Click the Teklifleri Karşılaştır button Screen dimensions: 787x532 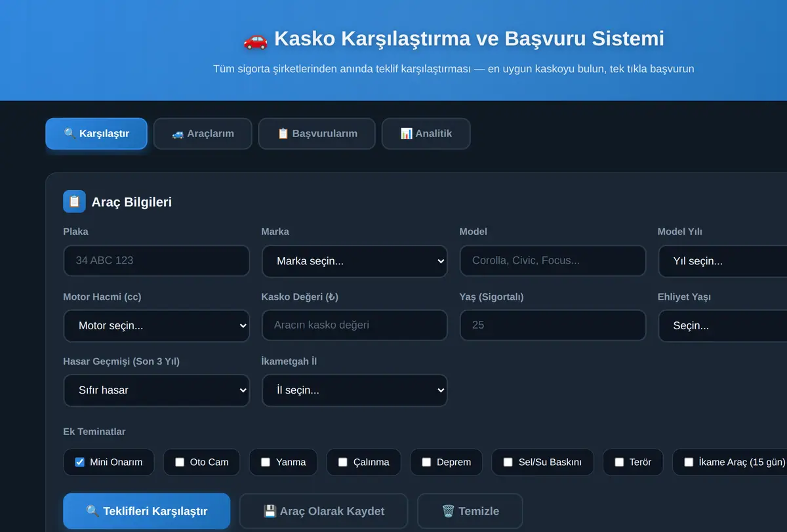(x=147, y=511)
